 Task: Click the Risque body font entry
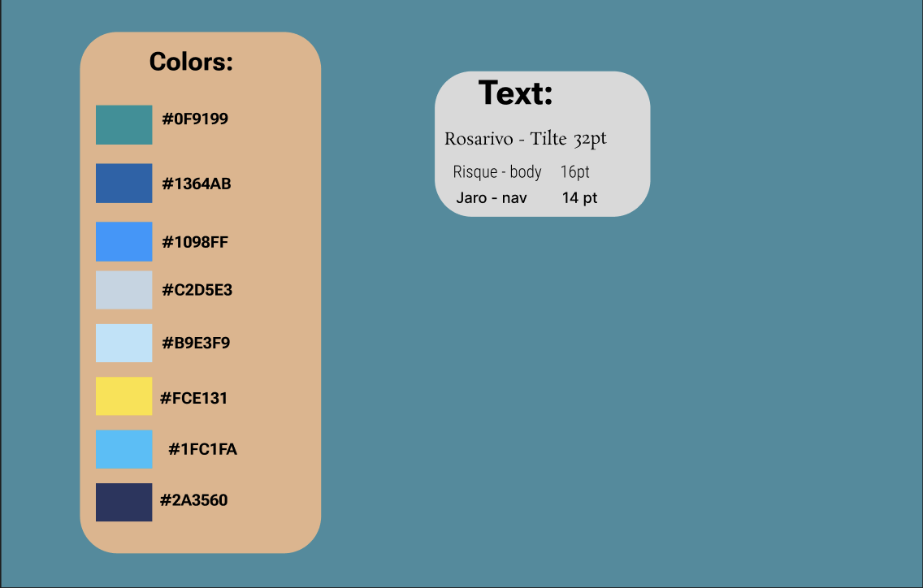497,171
